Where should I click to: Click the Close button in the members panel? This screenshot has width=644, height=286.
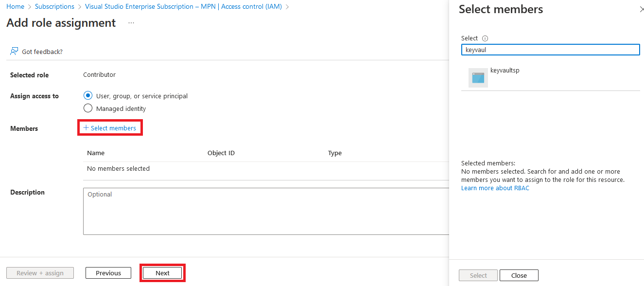(519, 275)
